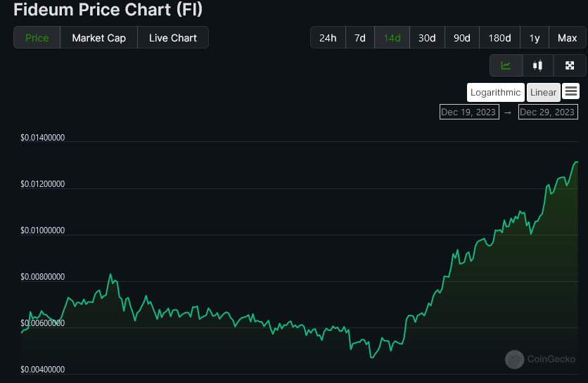Click the $0.00800000 axis label

[x=42, y=277]
